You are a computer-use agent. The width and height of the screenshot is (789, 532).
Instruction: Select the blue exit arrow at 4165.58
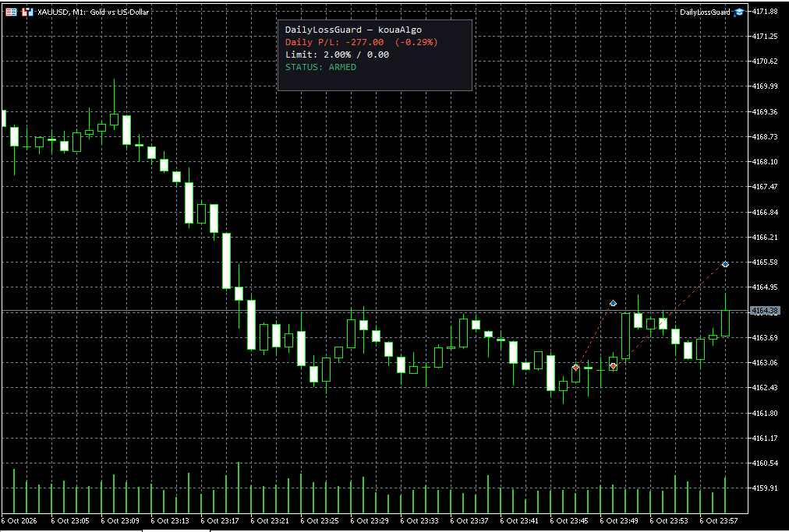click(726, 264)
